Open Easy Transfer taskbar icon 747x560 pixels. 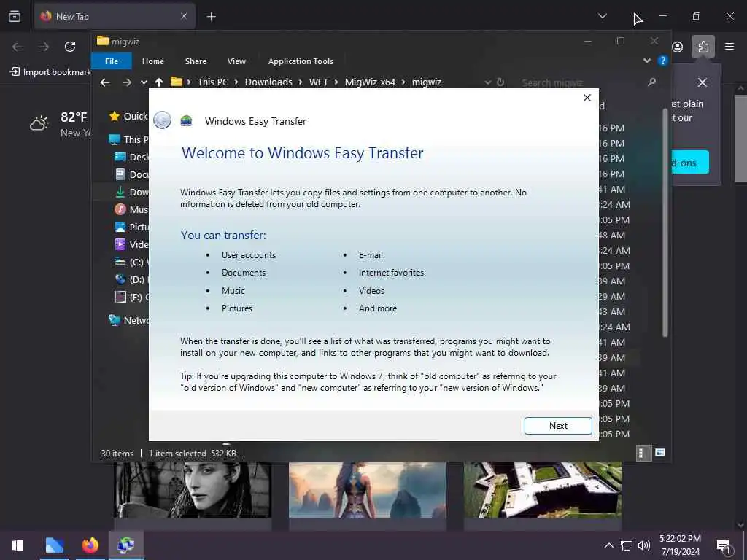coord(125,545)
